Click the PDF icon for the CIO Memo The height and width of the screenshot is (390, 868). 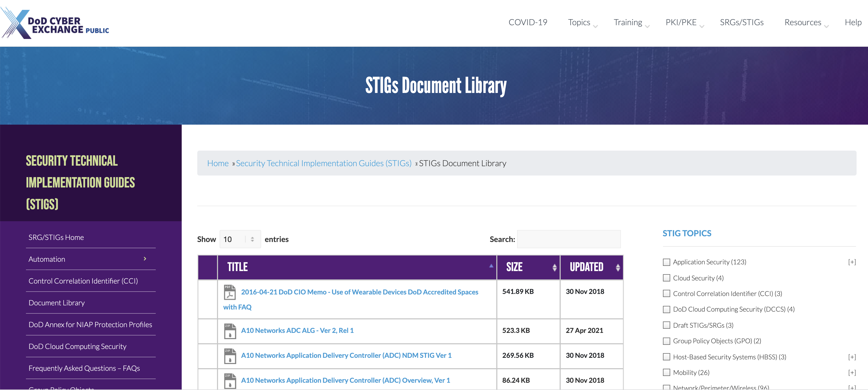point(230,292)
